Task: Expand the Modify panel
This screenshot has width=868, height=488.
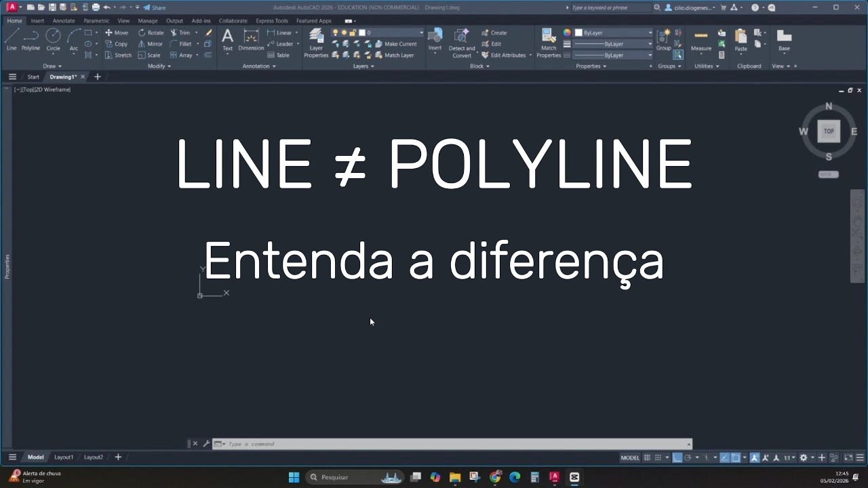Action: [x=159, y=66]
